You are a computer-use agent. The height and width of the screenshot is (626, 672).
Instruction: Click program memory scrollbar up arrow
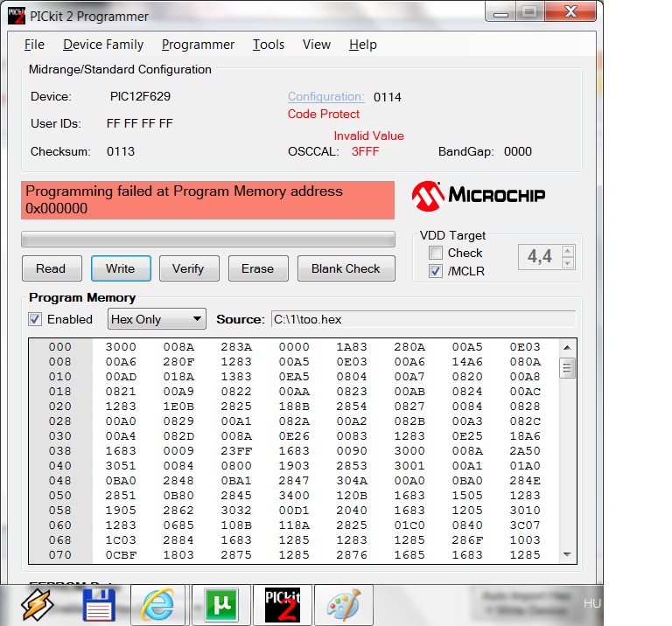[x=567, y=347]
